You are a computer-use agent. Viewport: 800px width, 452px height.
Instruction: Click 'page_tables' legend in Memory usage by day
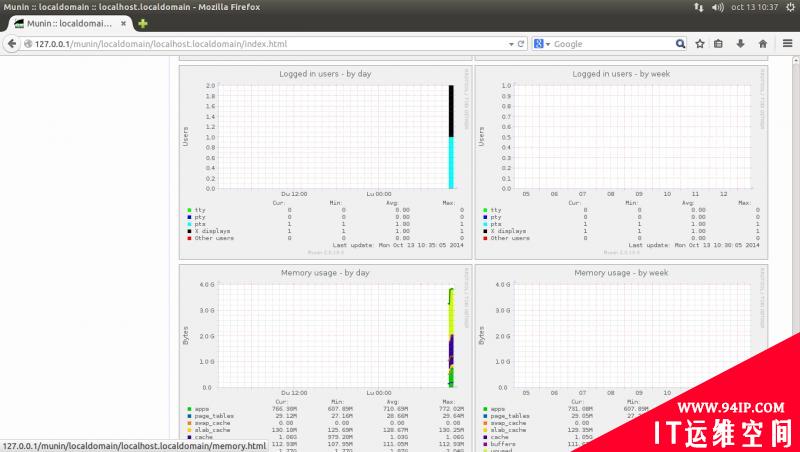[x=214, y=416]
